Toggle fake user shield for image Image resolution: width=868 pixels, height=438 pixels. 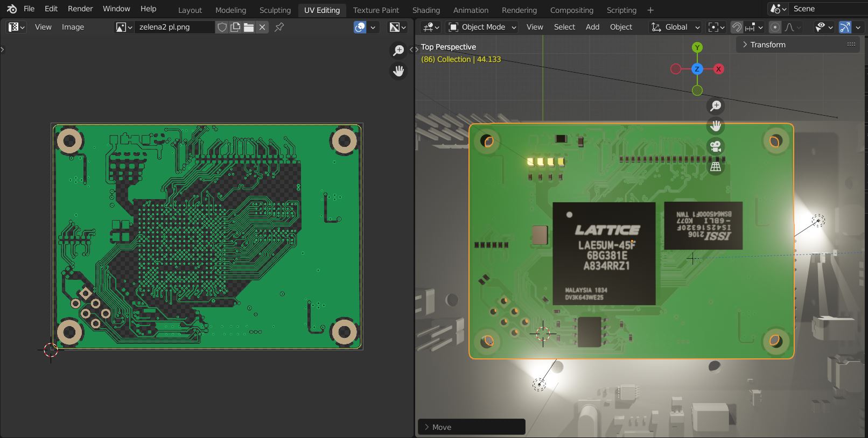(222, 27)
